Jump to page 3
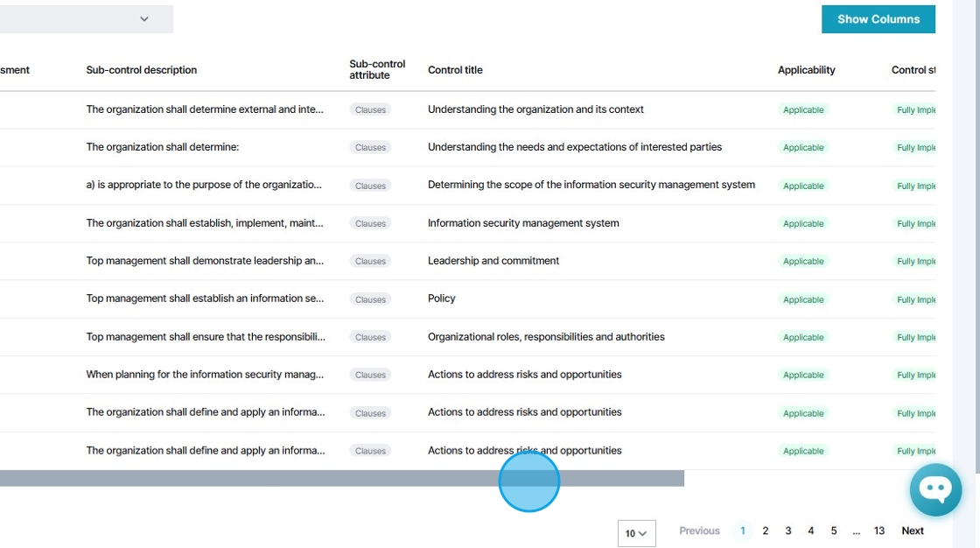The height and width of the screenshot is (548, 980). click(788, 530)
